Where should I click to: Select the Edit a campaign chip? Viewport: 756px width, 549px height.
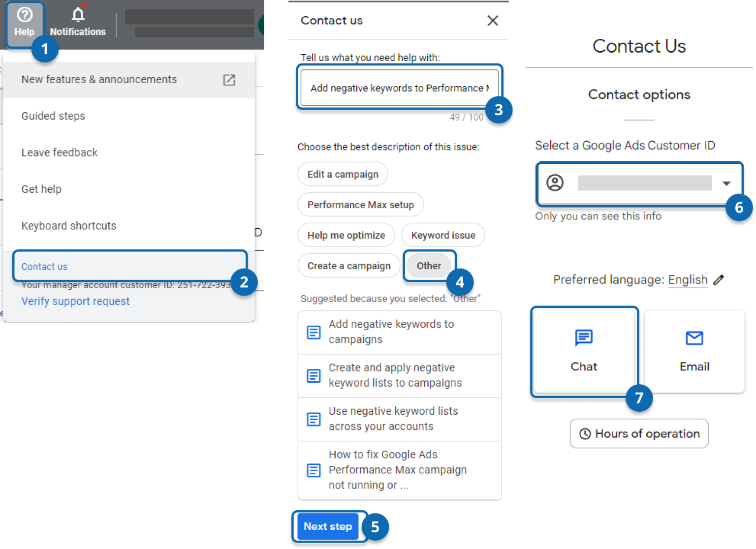pos(343,174)
